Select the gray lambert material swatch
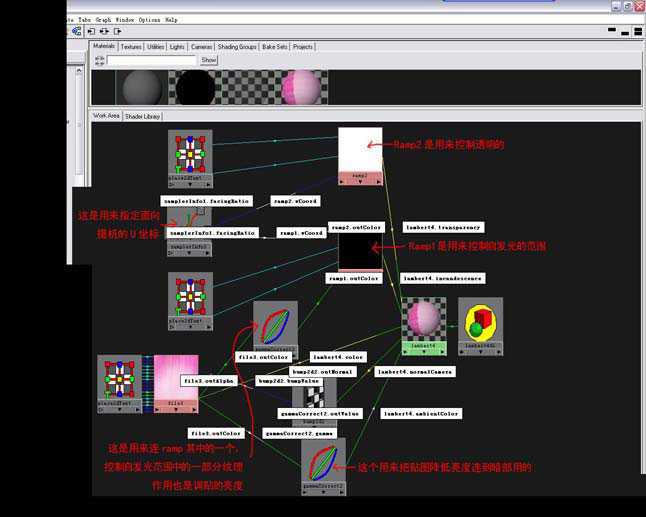646x517 pixels. point(142,87)
